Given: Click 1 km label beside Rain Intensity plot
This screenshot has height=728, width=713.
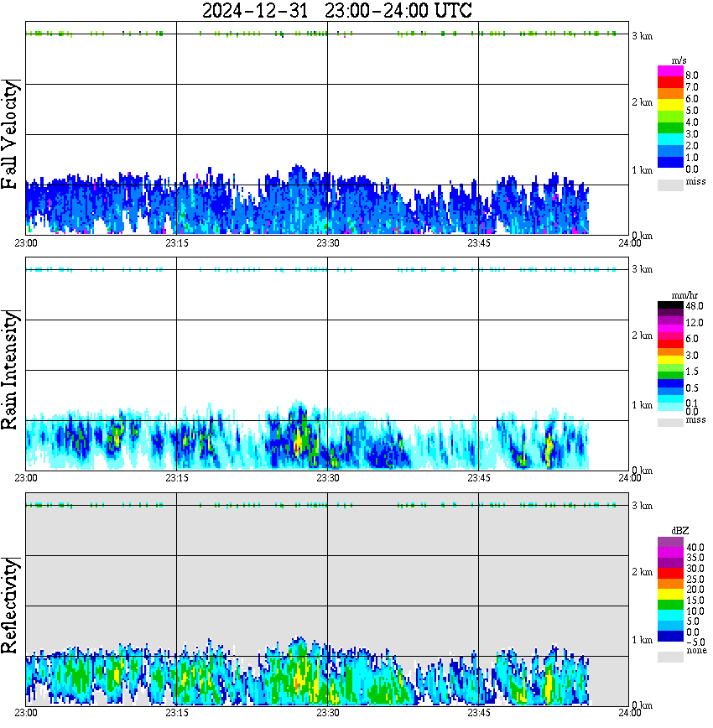Looking at the screenshot, I should point(642,405).
